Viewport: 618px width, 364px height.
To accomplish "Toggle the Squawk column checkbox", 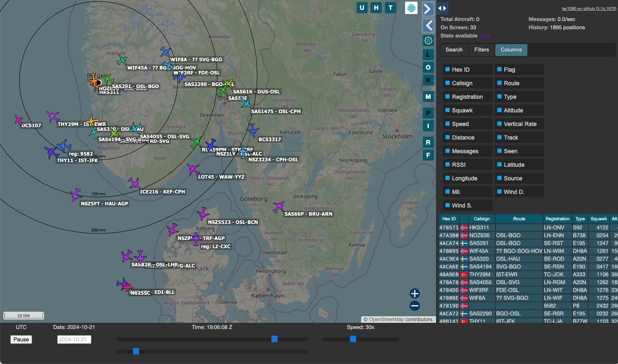I will (x=448, y=110).
